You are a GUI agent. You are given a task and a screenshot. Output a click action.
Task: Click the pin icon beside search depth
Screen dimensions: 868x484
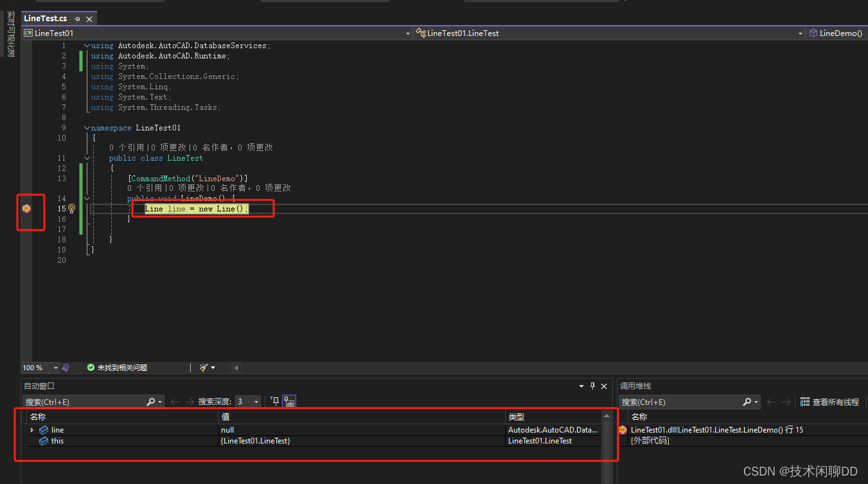click(275, 402)
